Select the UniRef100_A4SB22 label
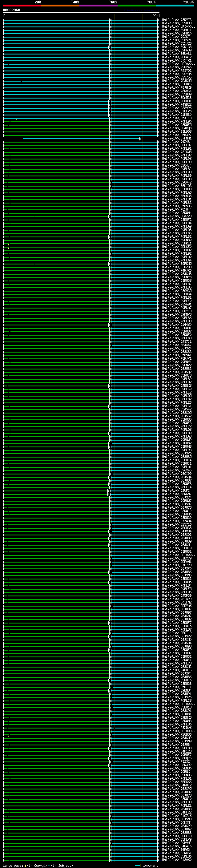This screenshot has height=868, width=197. [176, 104]
